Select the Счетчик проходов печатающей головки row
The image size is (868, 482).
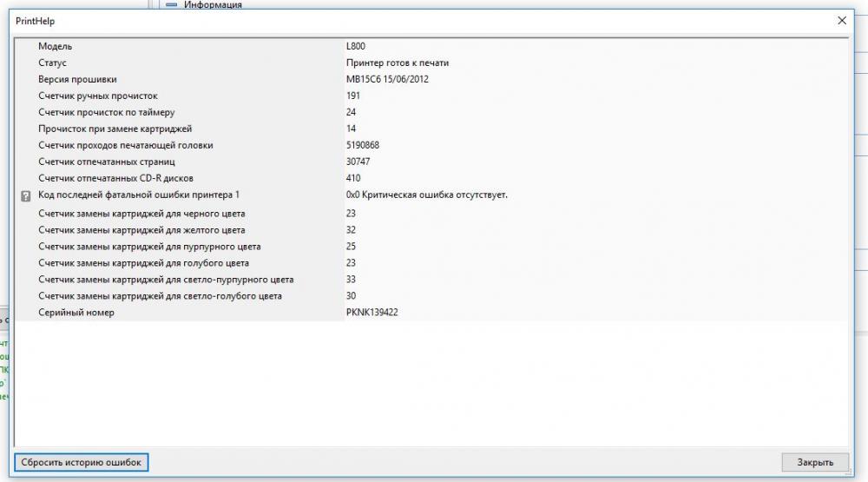click(431, 145)
